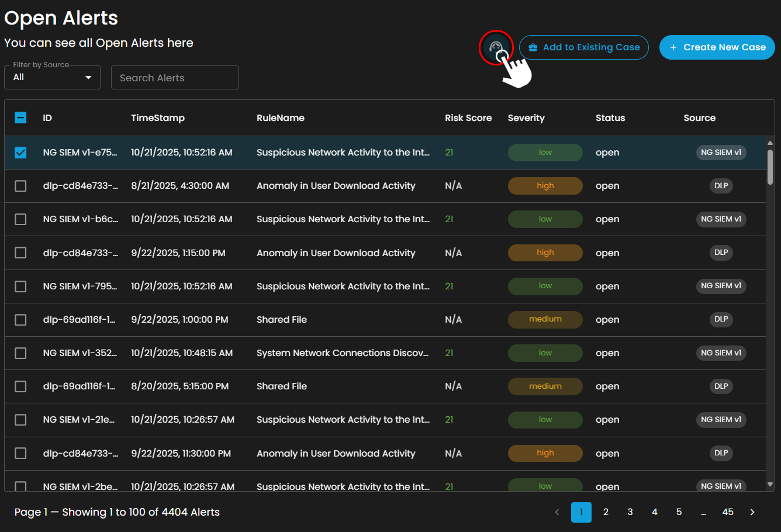Click the medium severity badge for Shared File

pos(545,319)
